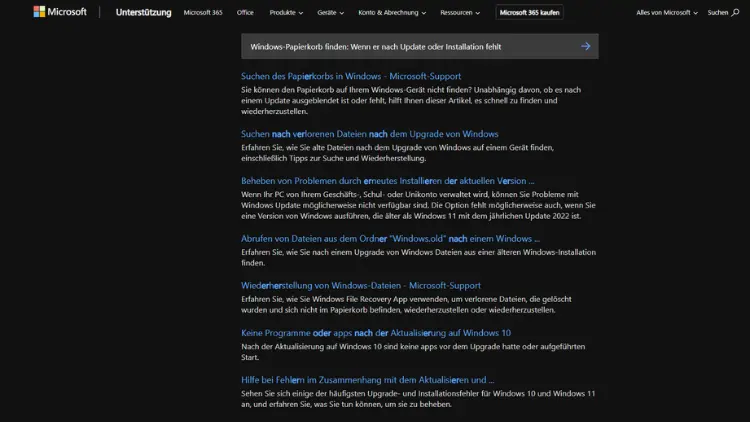Click description 'Erfahren Sie, wie Sie Windows File Recovery'
The width and height of the screenshot is (750, 422).
(x=406, y=304)
